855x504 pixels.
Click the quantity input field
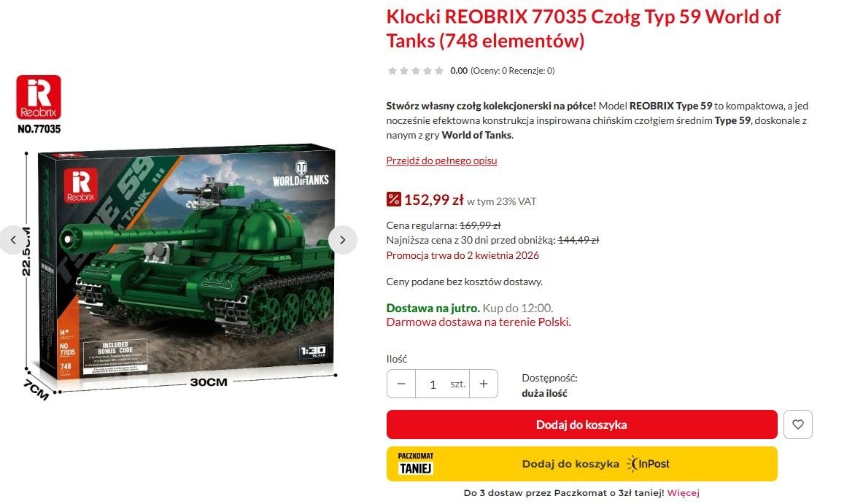442,384
